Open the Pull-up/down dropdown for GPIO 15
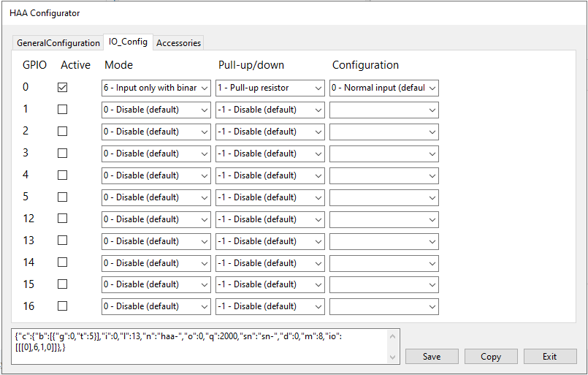 pyautogui.click(x=270, y=284)
